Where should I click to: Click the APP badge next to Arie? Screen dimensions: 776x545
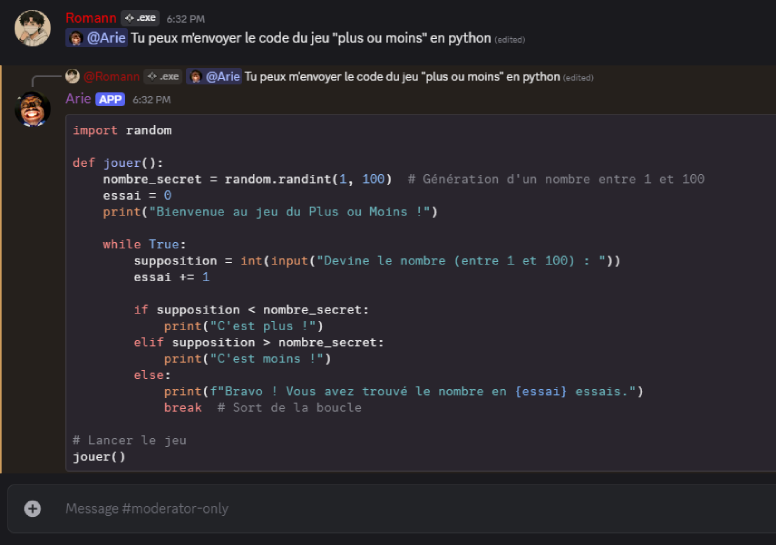pos(110,99)
